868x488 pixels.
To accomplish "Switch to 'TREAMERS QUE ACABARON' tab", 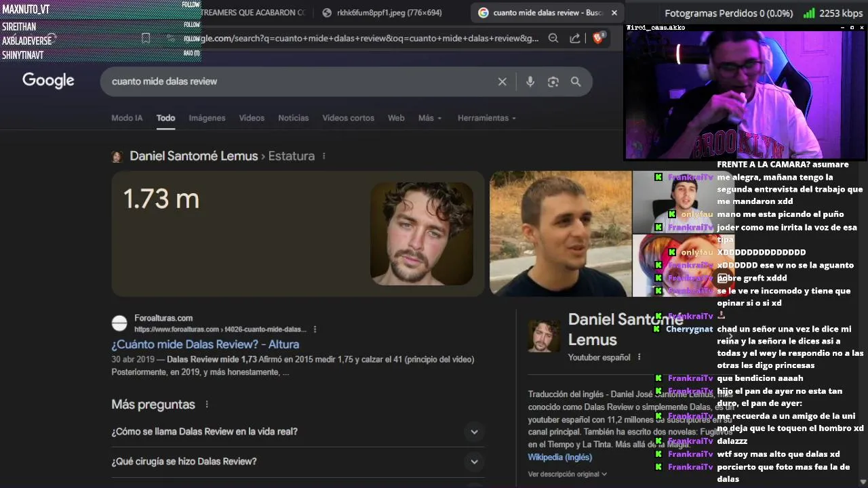I will (254, 13).
